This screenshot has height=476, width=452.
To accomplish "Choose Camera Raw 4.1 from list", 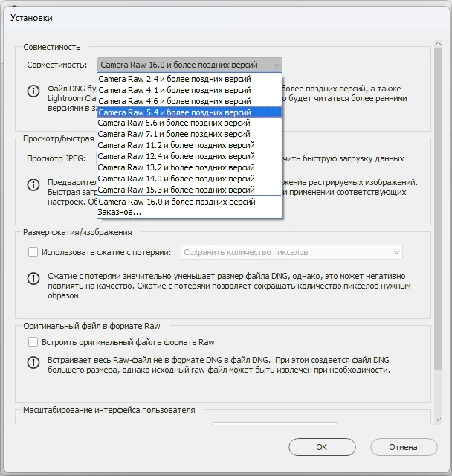I will coord(190,90).
